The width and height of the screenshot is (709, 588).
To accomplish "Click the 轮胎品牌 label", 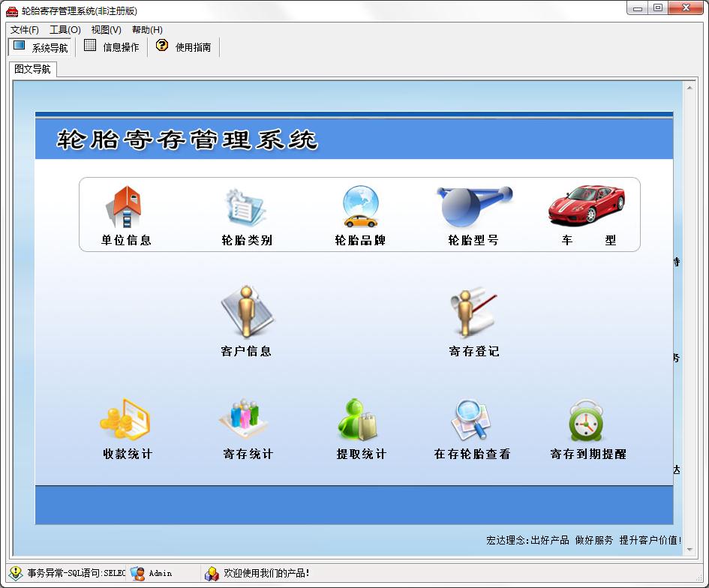I will coord(360,240).
